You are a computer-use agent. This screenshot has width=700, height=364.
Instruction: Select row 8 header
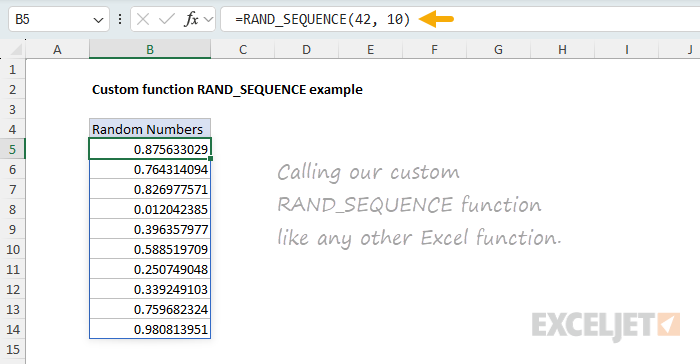12,209
